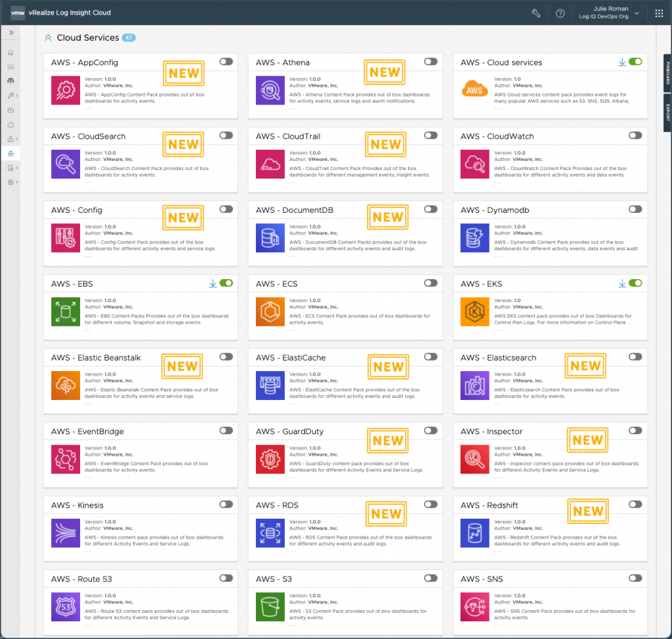Click download icon on AWS - EKS card
The height and width of the screenshot is (639, 672).
tap(622, 284)
